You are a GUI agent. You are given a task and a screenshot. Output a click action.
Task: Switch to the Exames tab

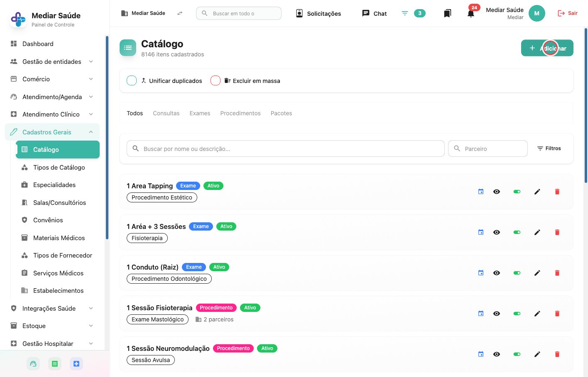pos(200,113)
